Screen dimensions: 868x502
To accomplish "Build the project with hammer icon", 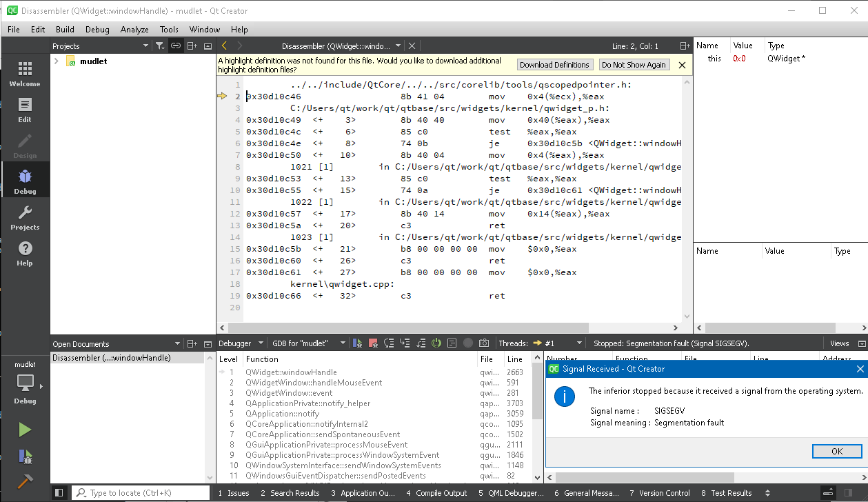I will (x=25, y=481).
